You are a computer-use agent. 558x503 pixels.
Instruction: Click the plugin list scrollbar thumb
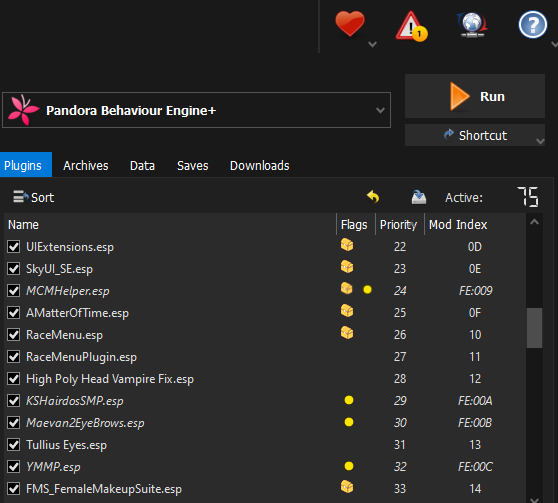click(534, 328)
